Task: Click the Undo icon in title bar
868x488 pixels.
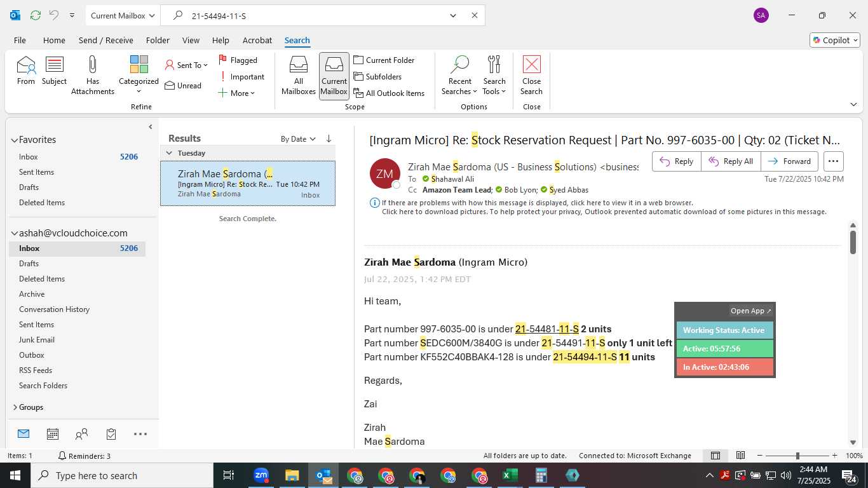Action: [x=54, y=15]
